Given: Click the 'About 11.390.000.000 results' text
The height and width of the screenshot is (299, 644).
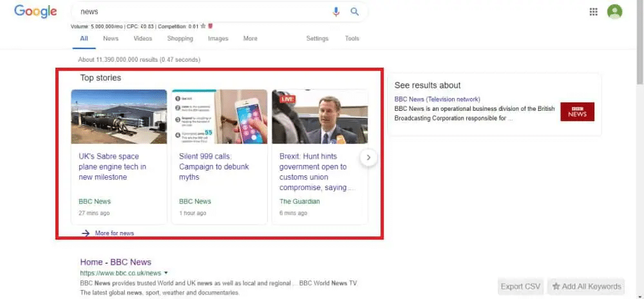Looking at the screenshot, I should 139,59.
